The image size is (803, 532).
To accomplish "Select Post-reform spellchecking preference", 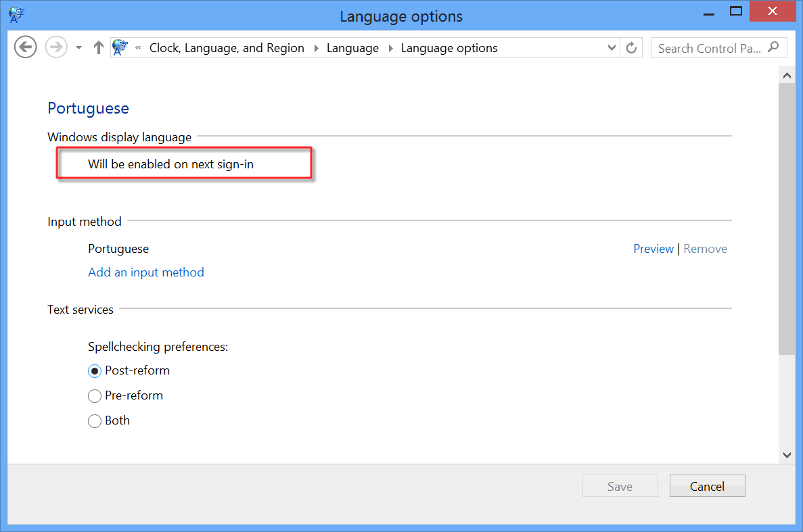I will [95, 371].
